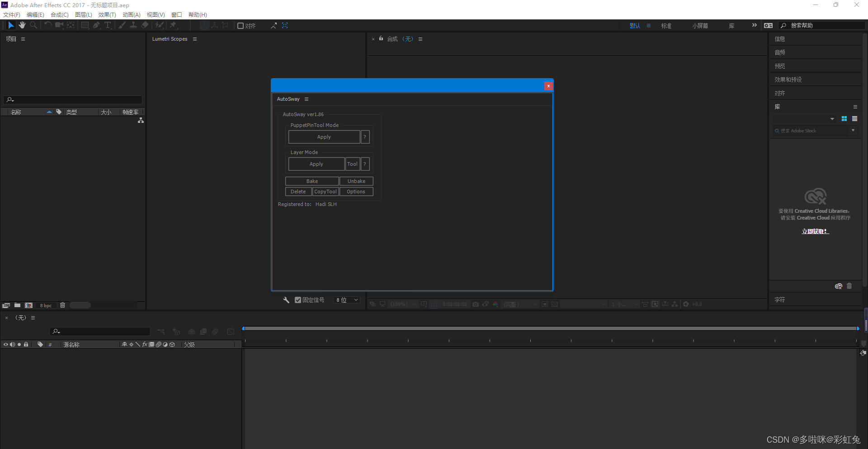Select the Hand tool in the toolbar
Screen dimensions: 868x449
point(22,25)
